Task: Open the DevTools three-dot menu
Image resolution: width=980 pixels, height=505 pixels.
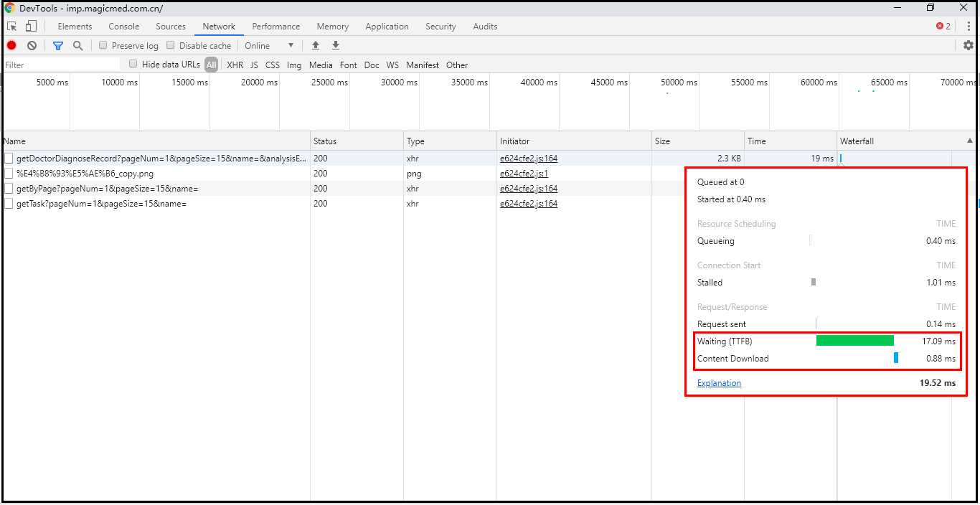Action: 969,27
